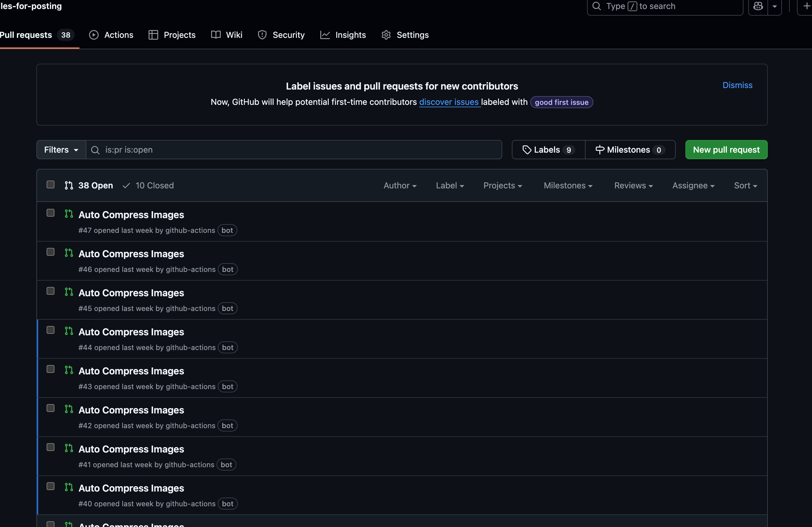812x527 pixels.
Task: Expand the Author filter dropdown
Action: pyautogui.click(x=400, y=185)
